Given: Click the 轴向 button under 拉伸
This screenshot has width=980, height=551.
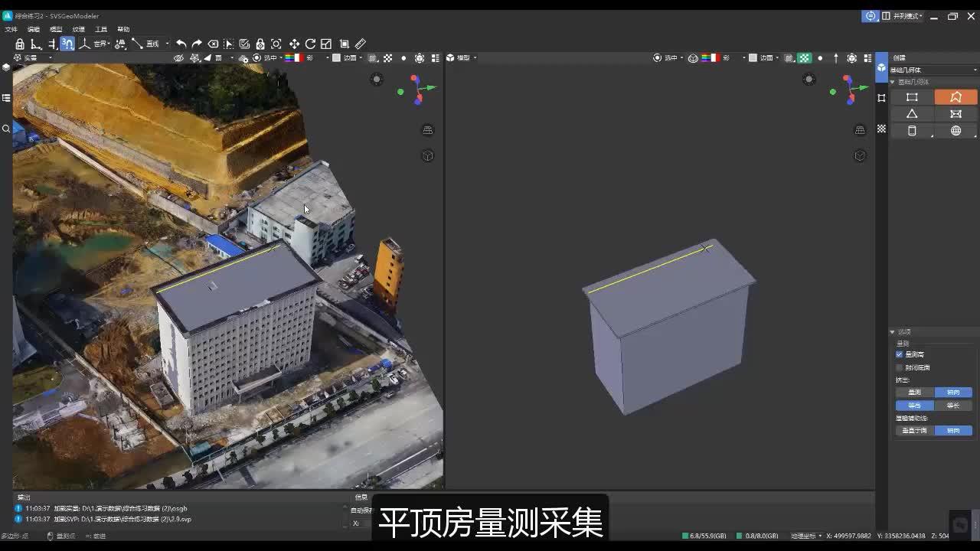Looking at the screenshot, I should tap(955, 391).
